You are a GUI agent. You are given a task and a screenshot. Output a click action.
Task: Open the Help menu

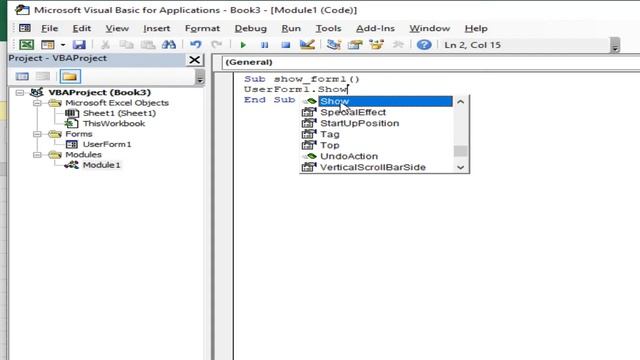coord(476,28)
